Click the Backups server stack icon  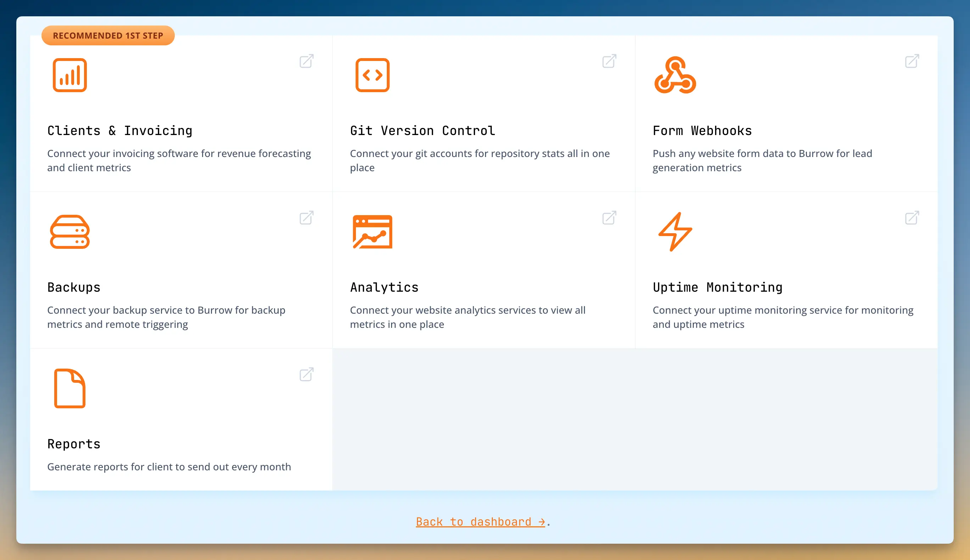click(69, 231)
